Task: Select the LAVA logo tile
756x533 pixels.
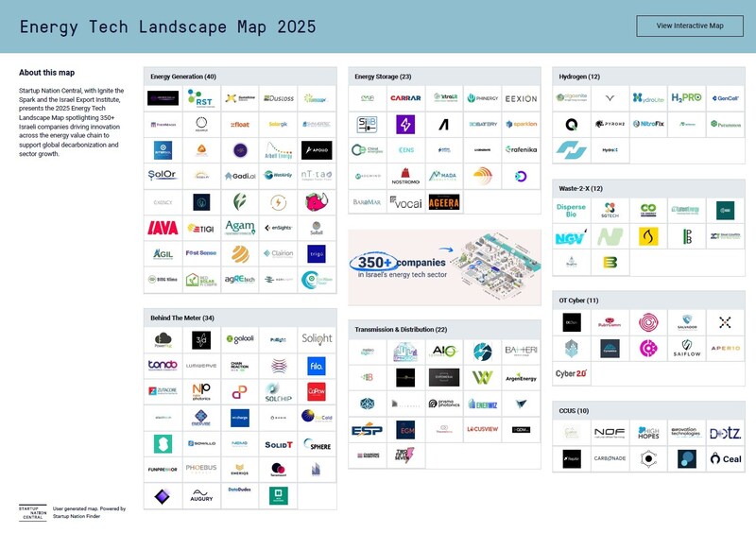Action: click(x=163, y=228)
